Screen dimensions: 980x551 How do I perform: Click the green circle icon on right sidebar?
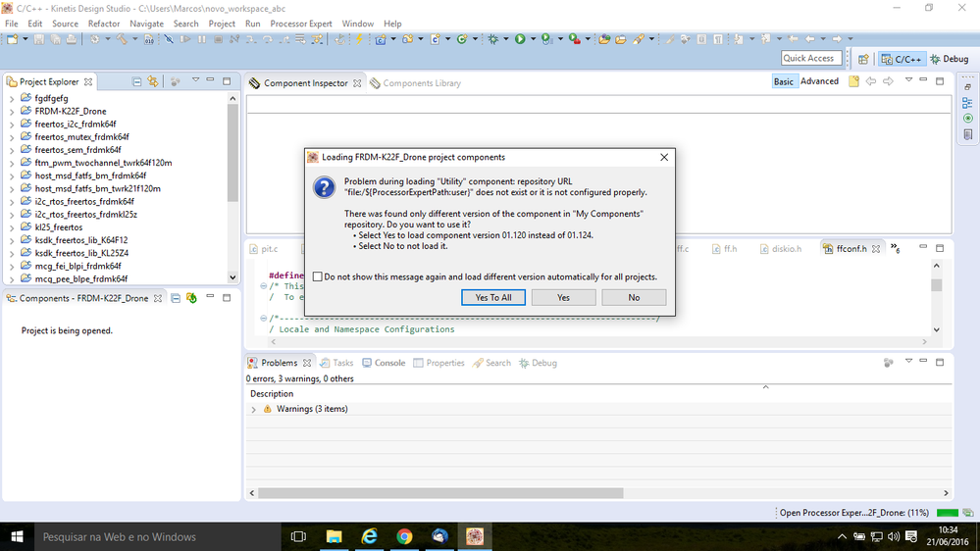coord(967,118)
